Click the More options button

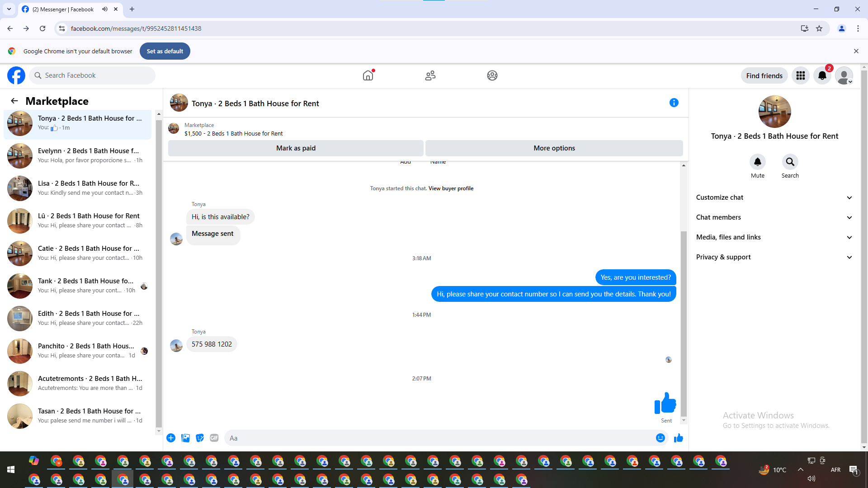[x=554, y=148]
